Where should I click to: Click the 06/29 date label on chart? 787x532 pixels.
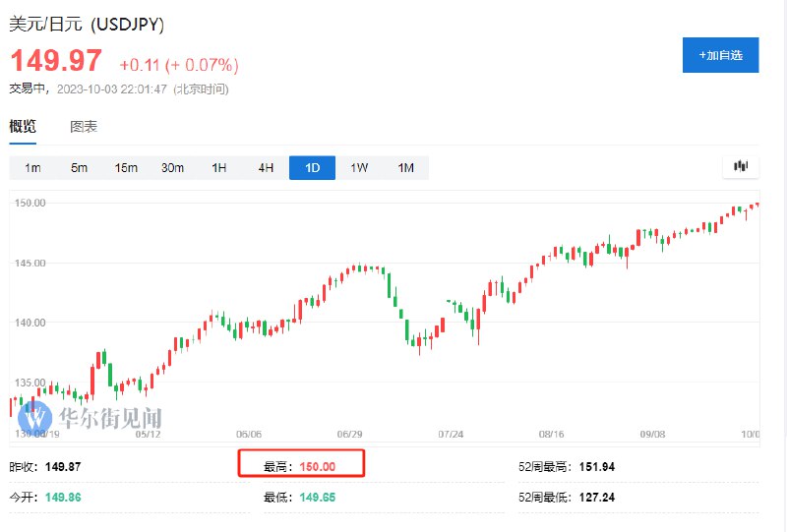click(350, 434)
